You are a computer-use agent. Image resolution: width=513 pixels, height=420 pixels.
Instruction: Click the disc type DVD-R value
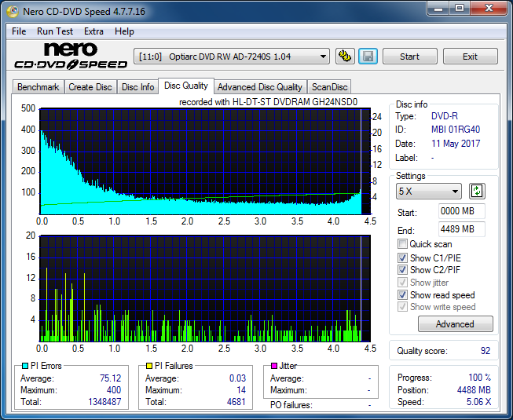coord(445,116)
